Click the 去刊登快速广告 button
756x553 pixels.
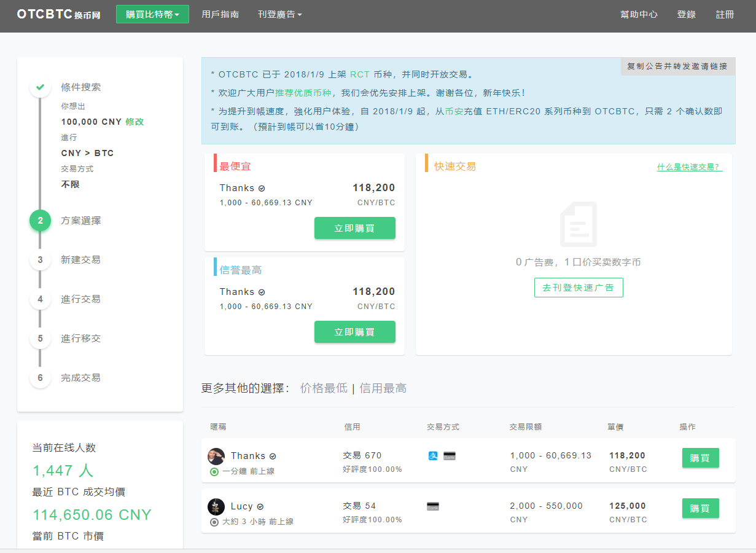coord(578,287)
